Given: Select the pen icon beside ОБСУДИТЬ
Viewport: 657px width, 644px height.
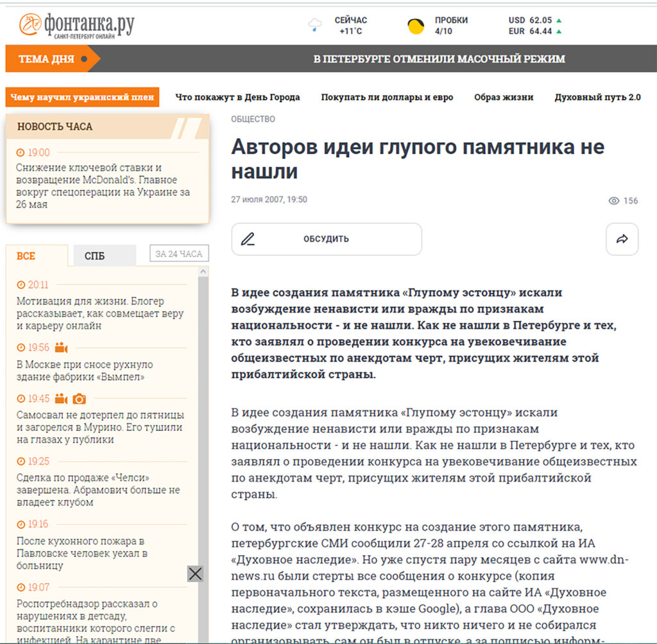Looking at the screenshot, I should tap(249, 238).
